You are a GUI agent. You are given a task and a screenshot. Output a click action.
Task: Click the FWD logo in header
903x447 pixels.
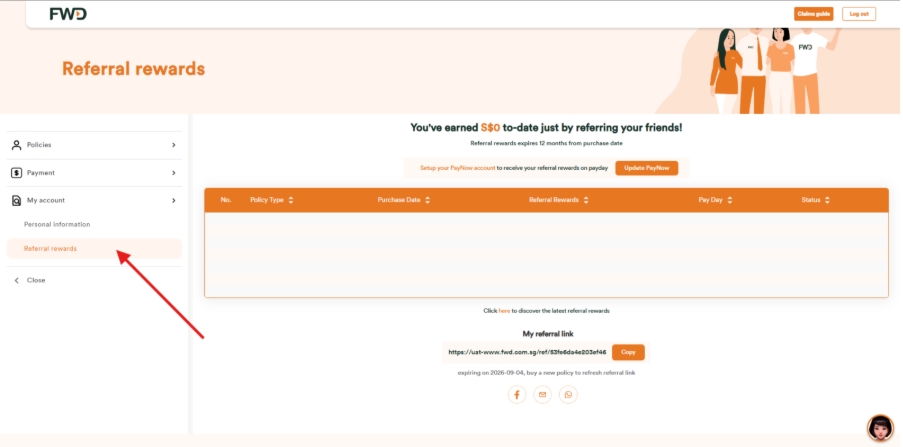(x=68, y=14)
